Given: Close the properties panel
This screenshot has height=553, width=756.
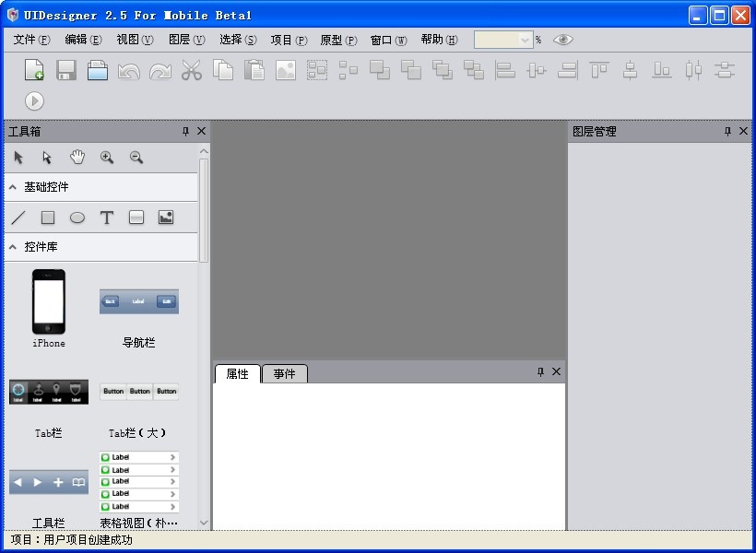Looking at the screenshot, I should click(556, 371).
